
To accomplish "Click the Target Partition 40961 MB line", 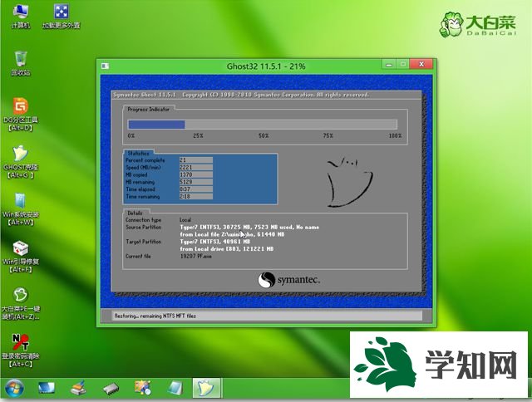I will point(214,242).
